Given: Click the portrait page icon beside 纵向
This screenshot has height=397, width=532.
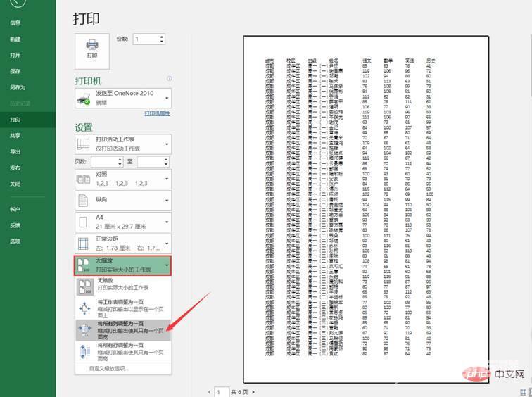Looking at the screenshot, I should click(83, 200).
